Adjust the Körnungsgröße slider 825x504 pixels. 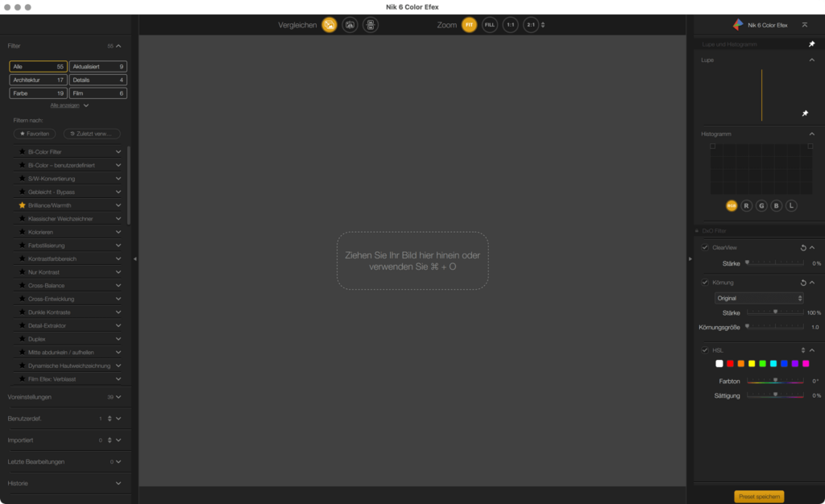coord(775,327)
